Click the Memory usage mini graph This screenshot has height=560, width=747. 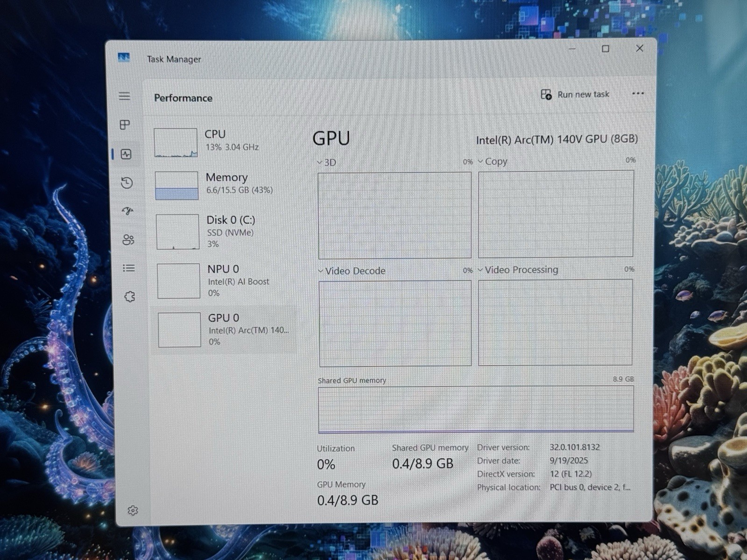point(176,186)
